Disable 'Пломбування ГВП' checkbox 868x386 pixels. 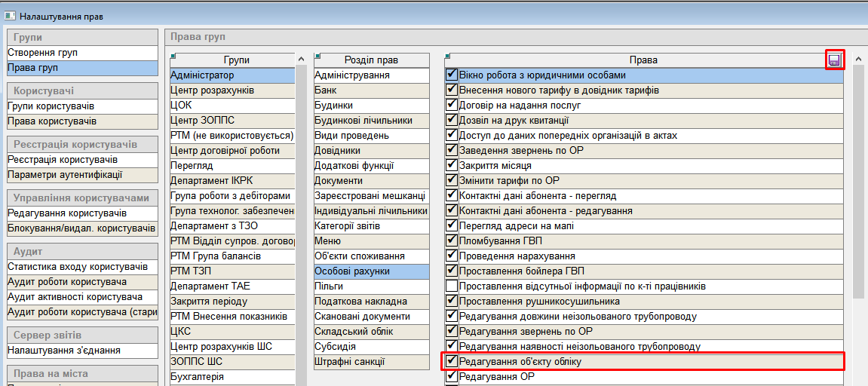pyautogui.click(x=452, y=241)
